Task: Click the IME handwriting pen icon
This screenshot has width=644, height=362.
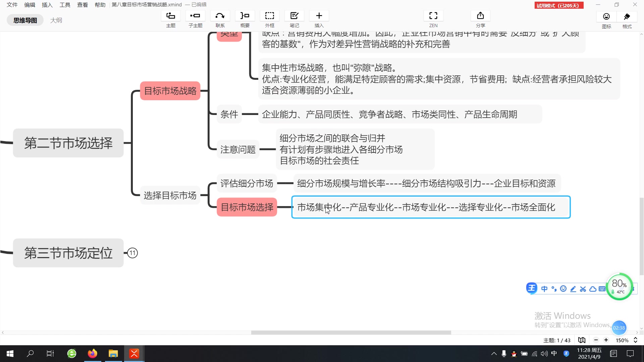Action: coord(573,289)
